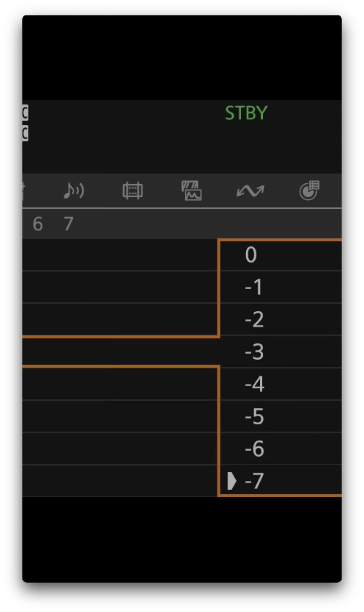Choose -4 from the value list
This screenshot has width=364, height=612.
click(x=254, y=384)
